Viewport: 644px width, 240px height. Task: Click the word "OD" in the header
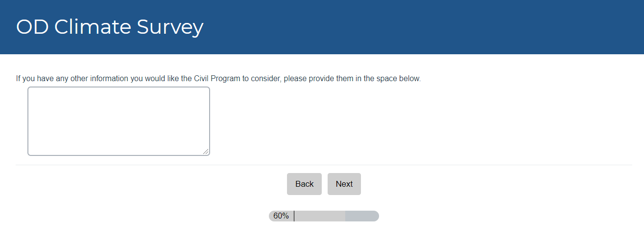[32, 27]
